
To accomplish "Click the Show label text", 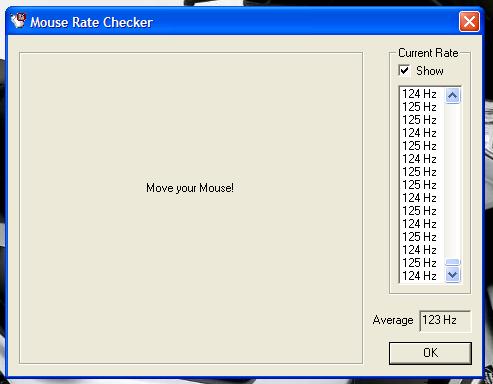I will [430, 71].
